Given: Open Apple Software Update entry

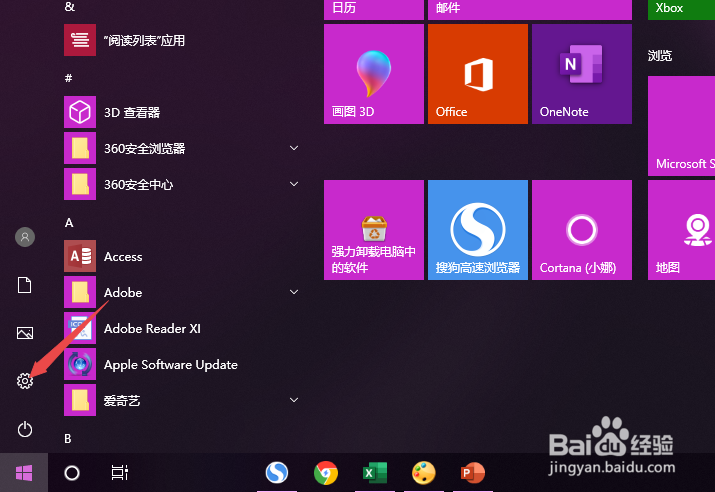Looking at the screenshot, I should (x=182, y=364).
